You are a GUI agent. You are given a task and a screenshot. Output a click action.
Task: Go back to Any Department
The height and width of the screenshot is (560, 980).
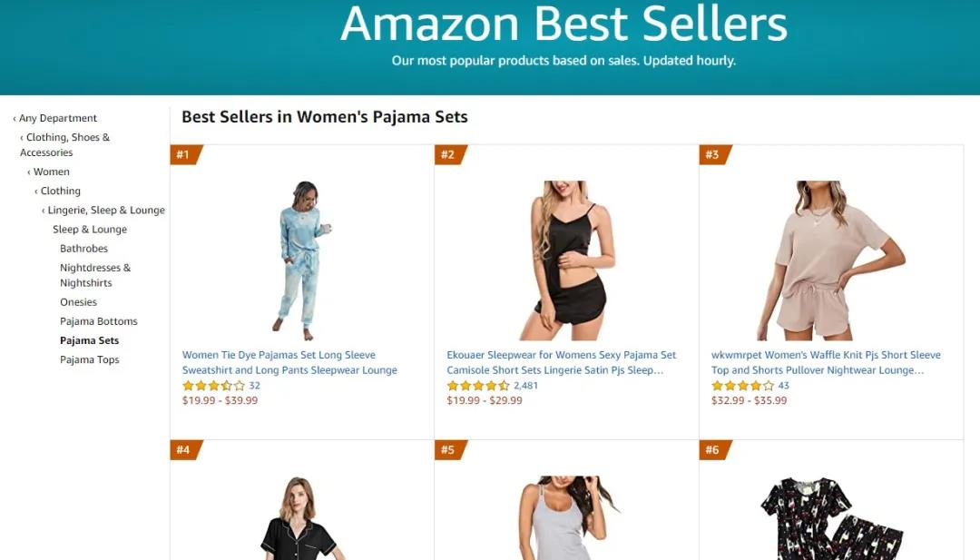click(x=58, y=118)
